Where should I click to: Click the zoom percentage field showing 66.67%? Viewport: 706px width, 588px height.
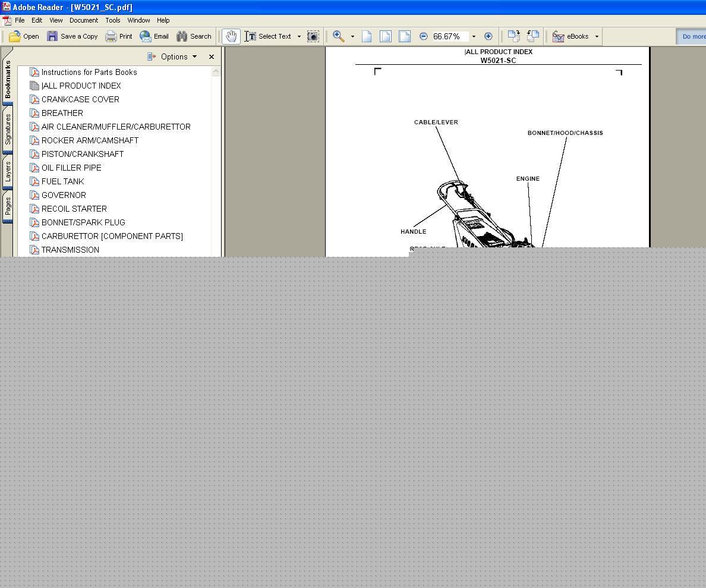click(x=450, y=36)
